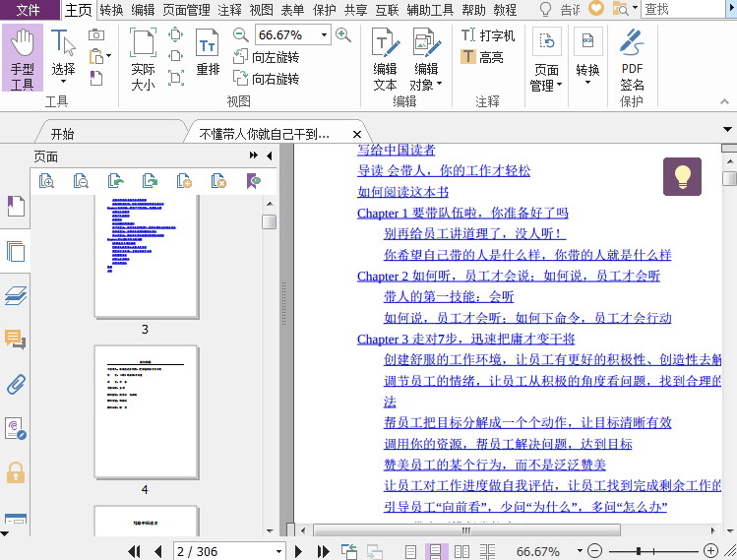Open link '带人的第一技能：会听'
Image resolution: width=737 pixels, height=560 pixels.
coord(449,296)
